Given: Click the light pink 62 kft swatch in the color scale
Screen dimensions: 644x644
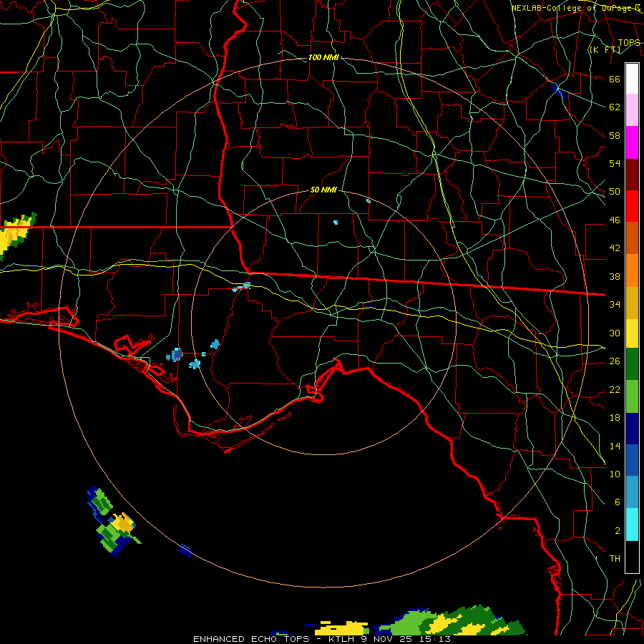Looking at the screenshot, I should pos(632,109).
